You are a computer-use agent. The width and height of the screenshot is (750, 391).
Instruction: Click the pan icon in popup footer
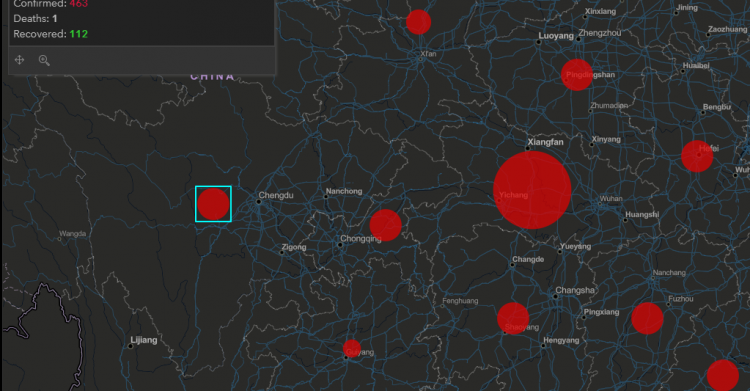(x=20, y=60)
